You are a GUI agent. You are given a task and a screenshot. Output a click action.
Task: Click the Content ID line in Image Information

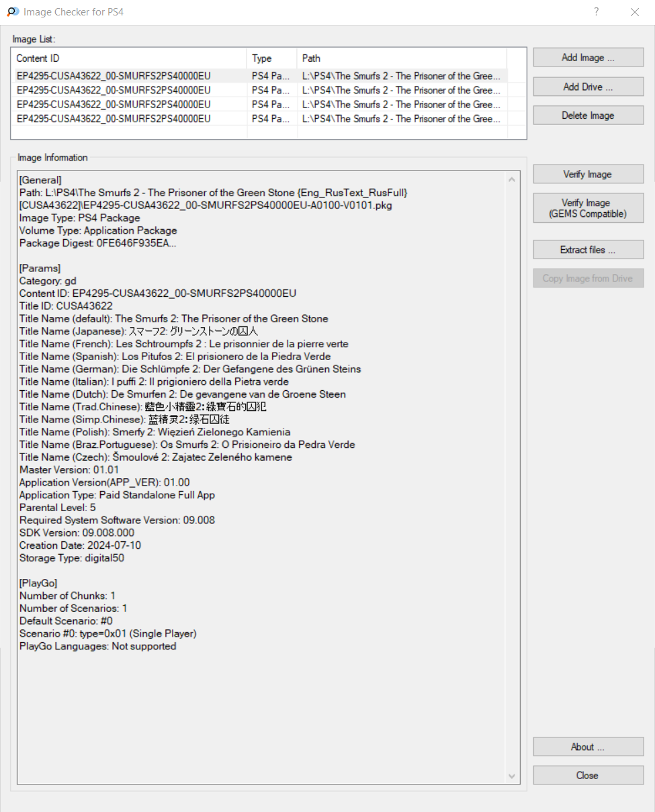click(157, 294)
